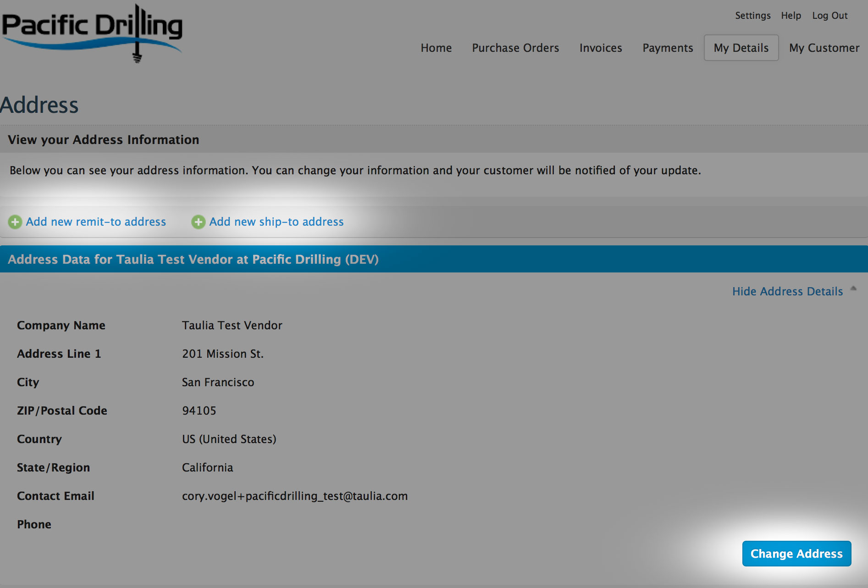Image resolution: width=868 pixels, height=588 pixels.
Task: Click the Country label
Action: [39, 439]
